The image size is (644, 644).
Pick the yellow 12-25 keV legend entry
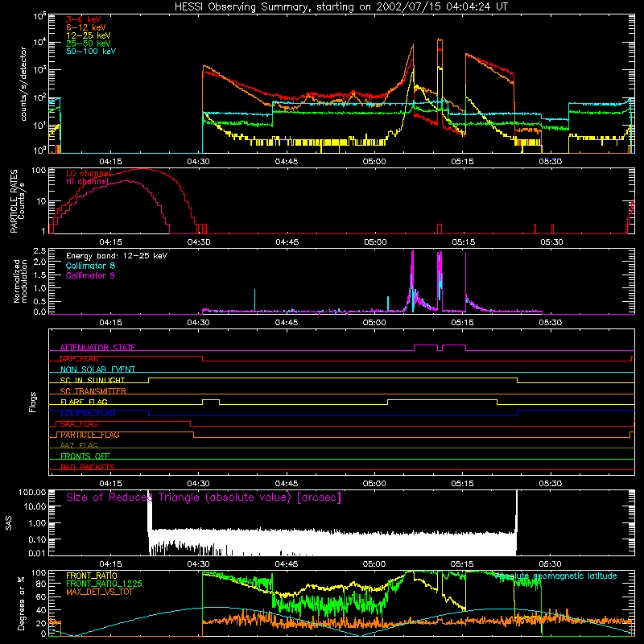(89, 35)
